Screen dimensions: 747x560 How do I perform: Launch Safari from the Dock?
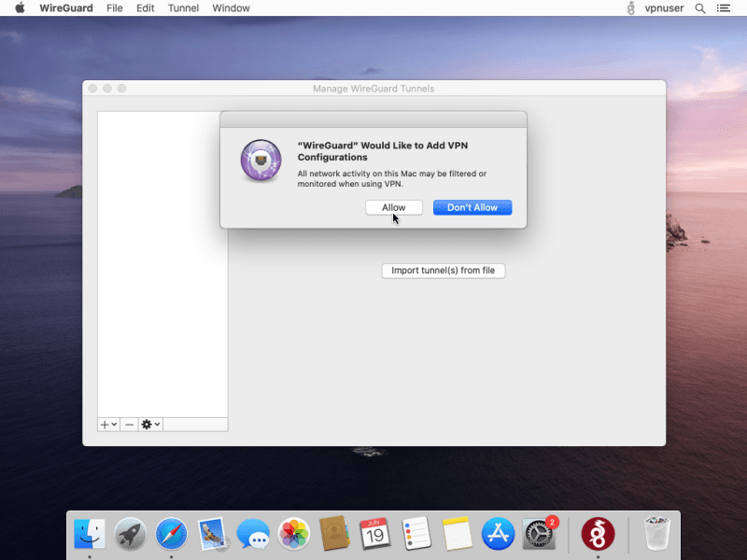click(171, 534)
